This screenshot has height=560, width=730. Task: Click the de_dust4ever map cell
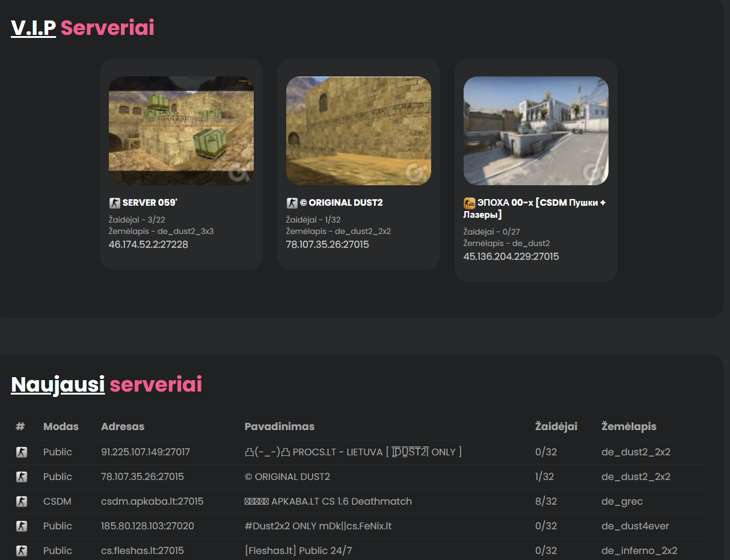click(636, 526)
